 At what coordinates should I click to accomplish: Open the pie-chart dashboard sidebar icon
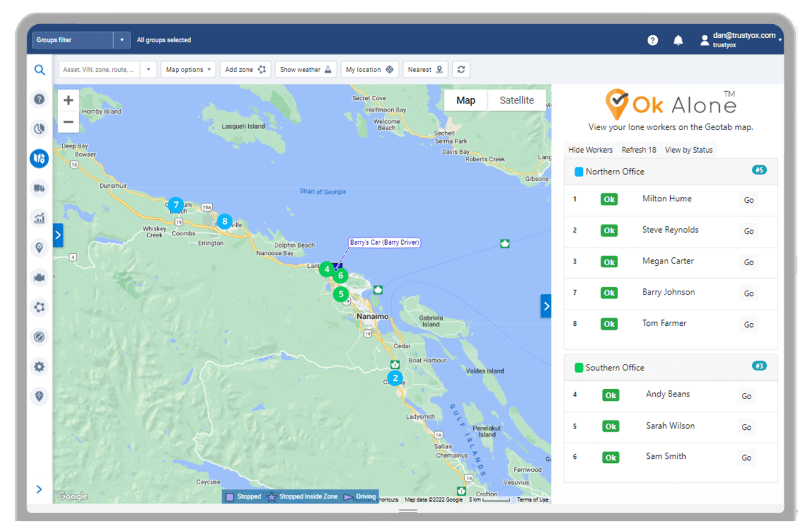pos(39,129)
